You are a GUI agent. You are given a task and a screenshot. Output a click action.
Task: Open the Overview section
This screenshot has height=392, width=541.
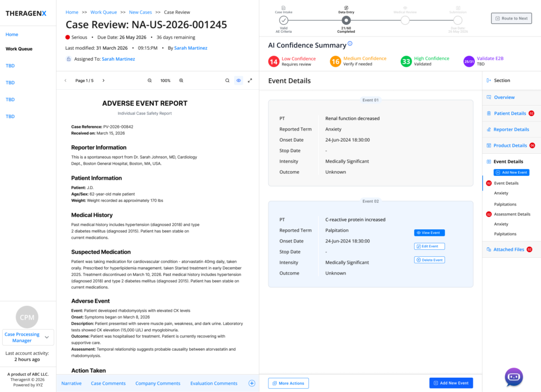(504, 97)
